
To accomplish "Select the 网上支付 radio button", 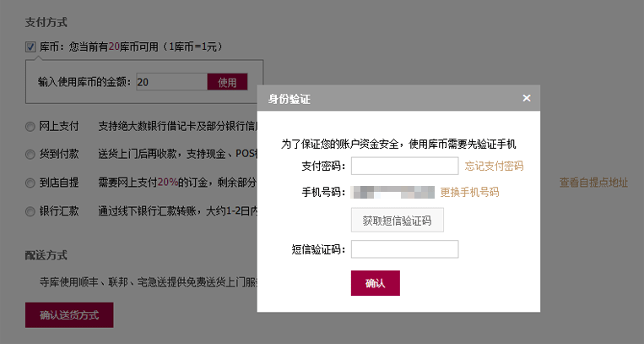I will tap(30, 127).
